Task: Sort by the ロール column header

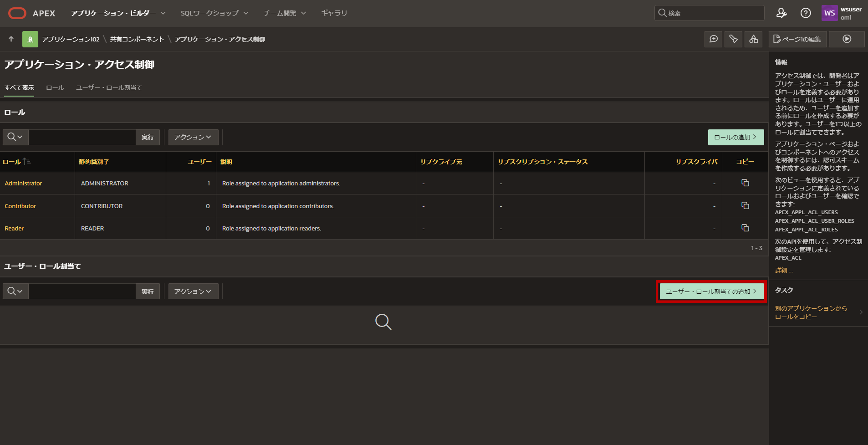Action: click(12, 162)
